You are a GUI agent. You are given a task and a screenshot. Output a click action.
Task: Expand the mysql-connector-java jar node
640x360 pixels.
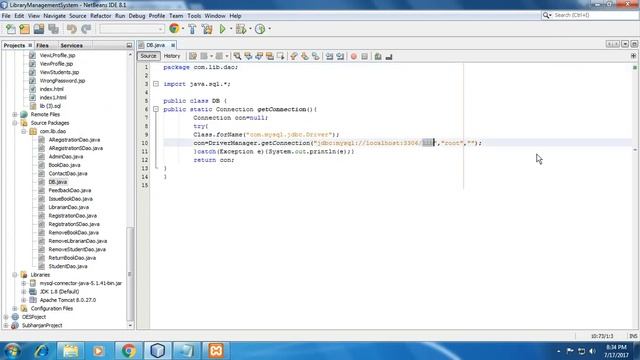click(x=24, y=283)
